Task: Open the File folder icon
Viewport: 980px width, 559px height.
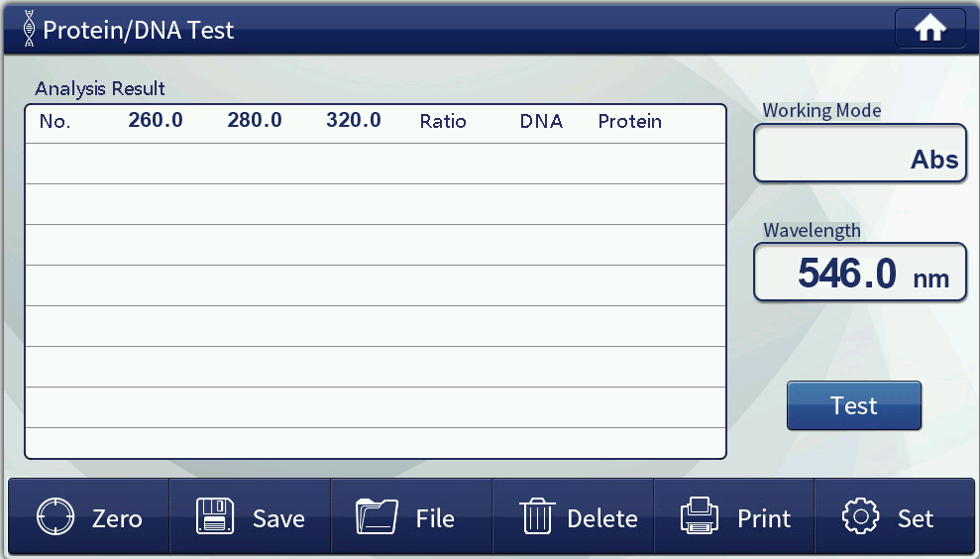Action: pyautogui.click(x=377, y=517)
